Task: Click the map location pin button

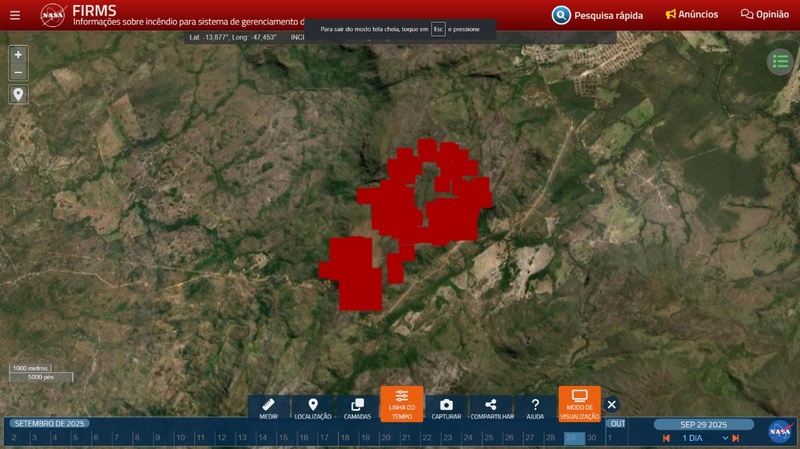Action: pyautogui.click(x=18, y=95)
